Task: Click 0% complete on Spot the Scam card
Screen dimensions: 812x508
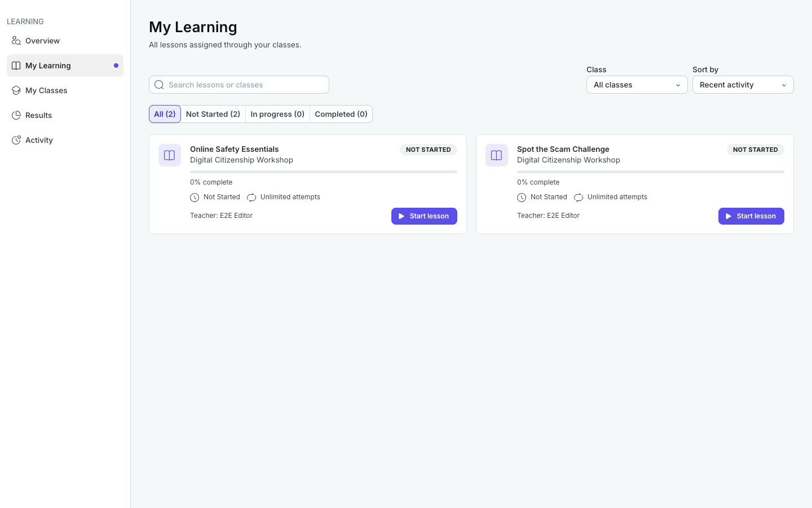Action: click(538, 182)
